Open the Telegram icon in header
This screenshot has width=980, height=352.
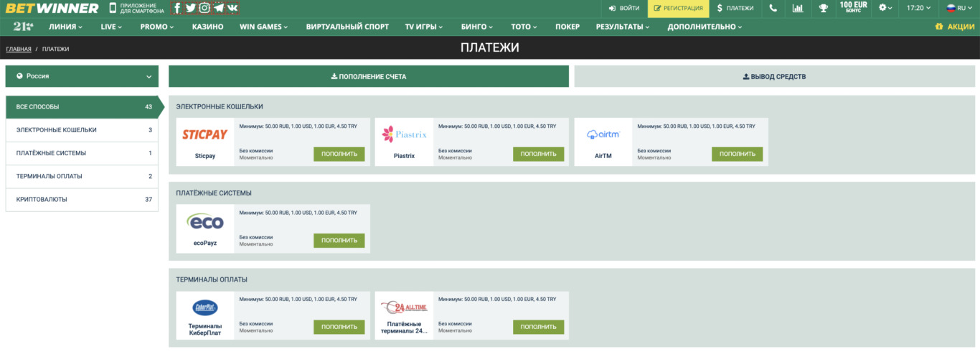(x=219, y=9)
